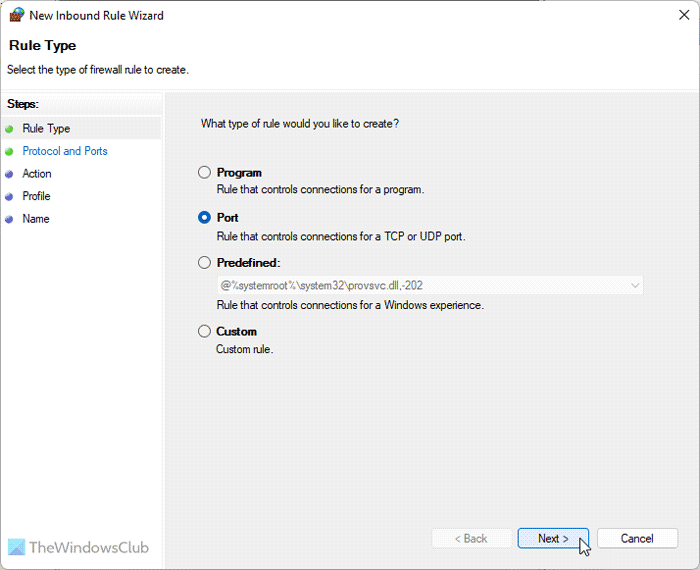Image resolution: width=700 pixels, height=570 pixels.
Task: Click the firewall wizard title bar icon
Action: point(16,16)
